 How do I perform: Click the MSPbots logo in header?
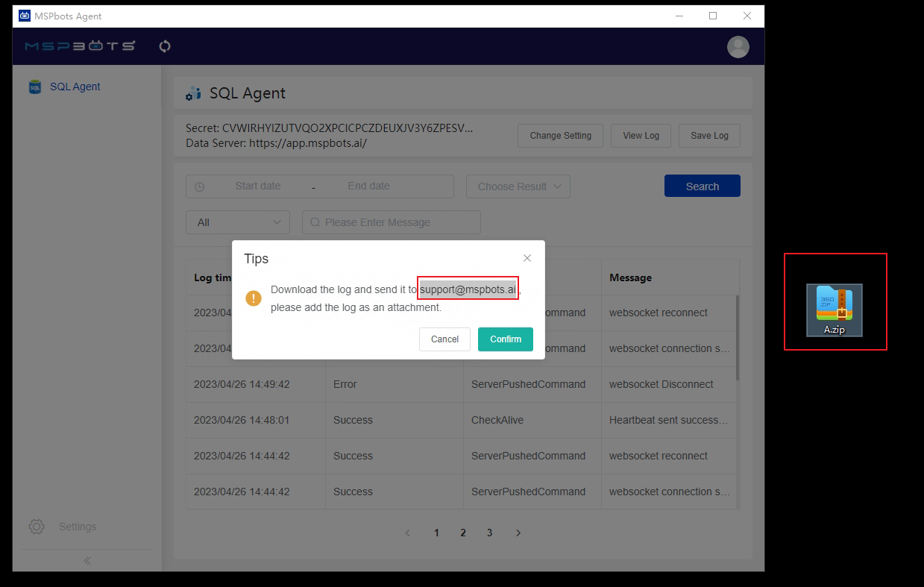pos(80,46)
